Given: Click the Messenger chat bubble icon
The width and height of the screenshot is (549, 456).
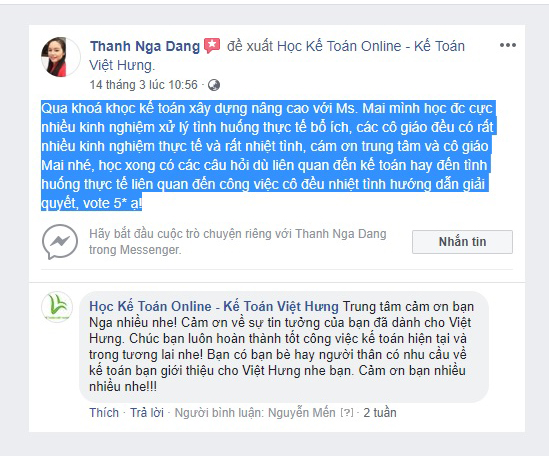Looking at the screenshot, I should (60, 242).
